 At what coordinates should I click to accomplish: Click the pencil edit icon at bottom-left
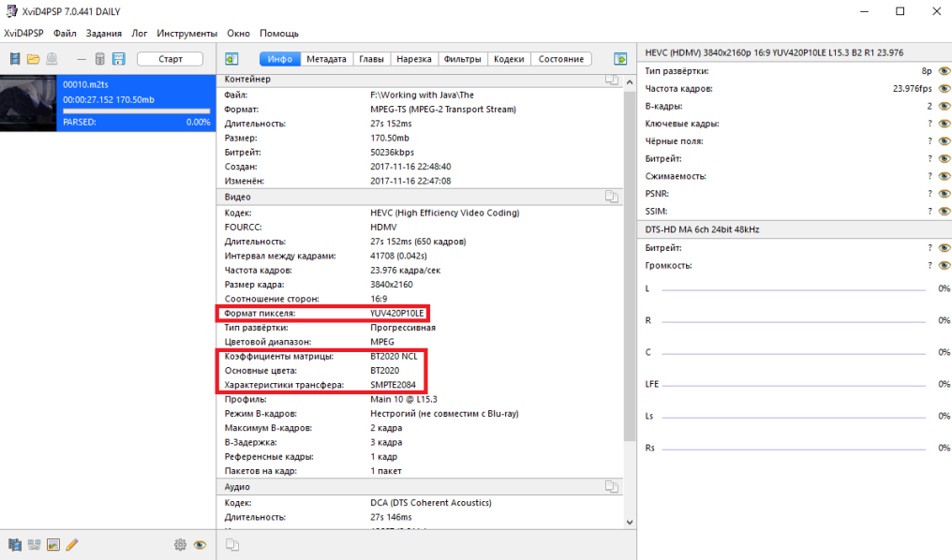point(72,545)
